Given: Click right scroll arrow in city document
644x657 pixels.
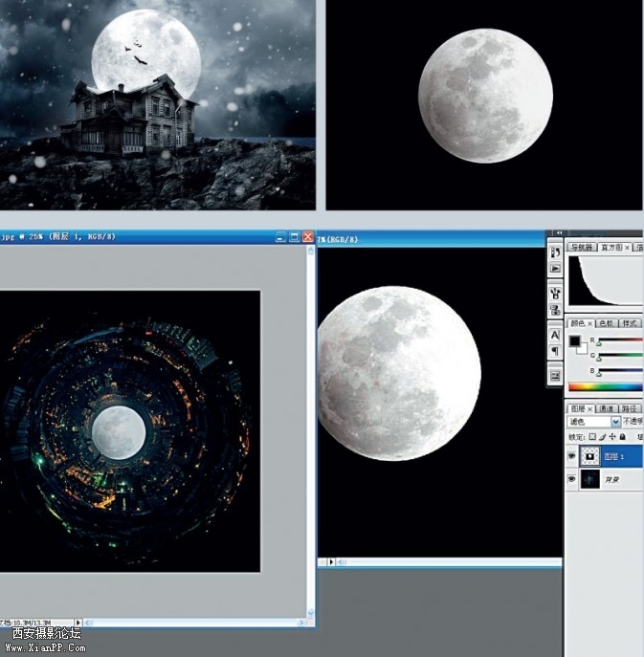Looking at the screenshot, I should point(302,623).
